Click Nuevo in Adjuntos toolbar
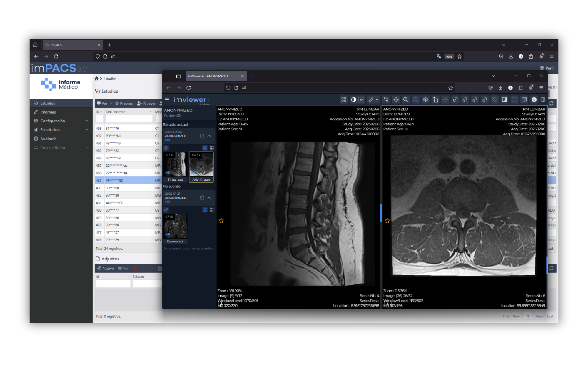Image resolution: width=588 pixels, height=368 pixels. [106, 268]
